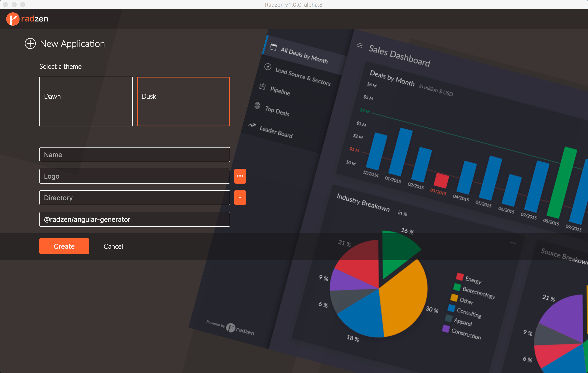Image resolution: width=588 pixels, height=373 pixels.
Task: Click the Directory path field
Action: coord(135,197)
